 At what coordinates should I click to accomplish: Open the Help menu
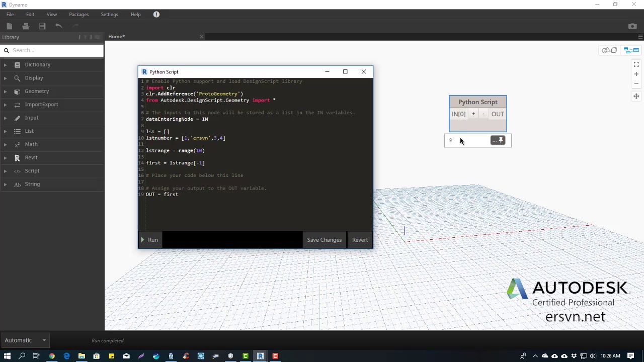click(136, 15)
